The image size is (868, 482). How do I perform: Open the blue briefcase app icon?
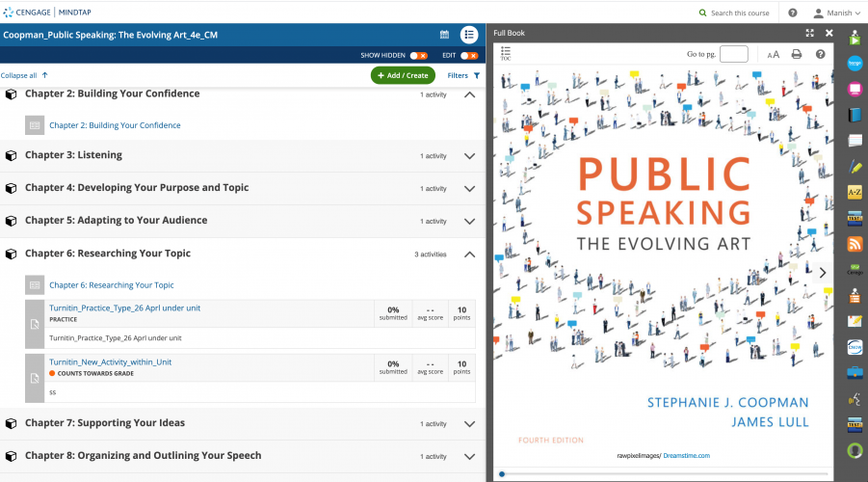pos(855,373)
